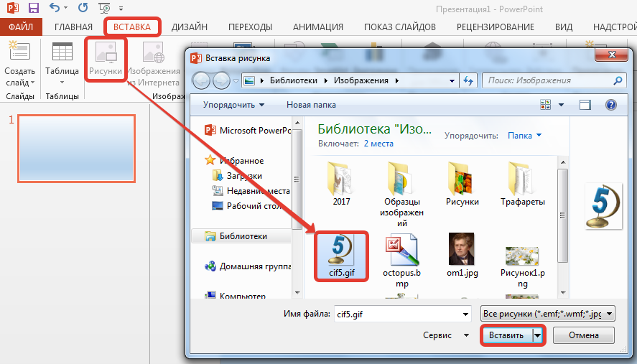Click the Save icon in the quick access toolbar

coord(33,9)
